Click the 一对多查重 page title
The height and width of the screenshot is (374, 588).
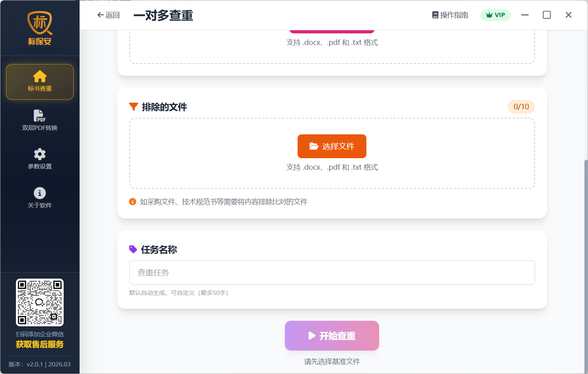[x=163, y=16]
